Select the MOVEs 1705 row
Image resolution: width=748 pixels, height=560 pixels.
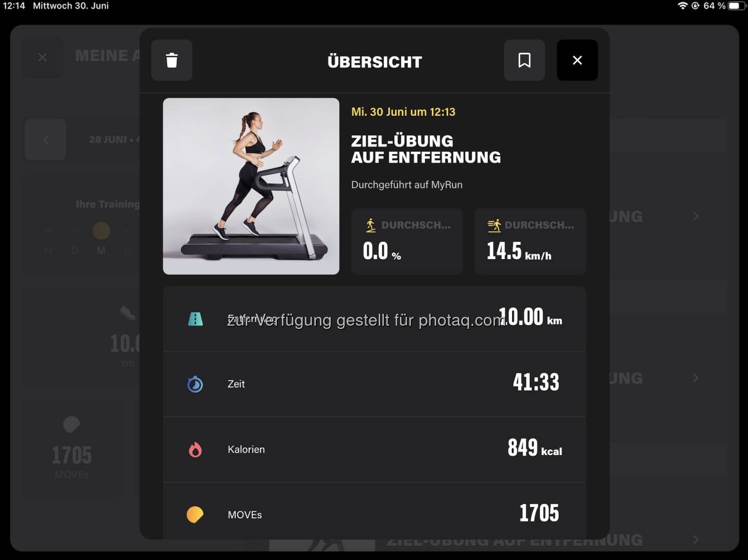point(374,513)
